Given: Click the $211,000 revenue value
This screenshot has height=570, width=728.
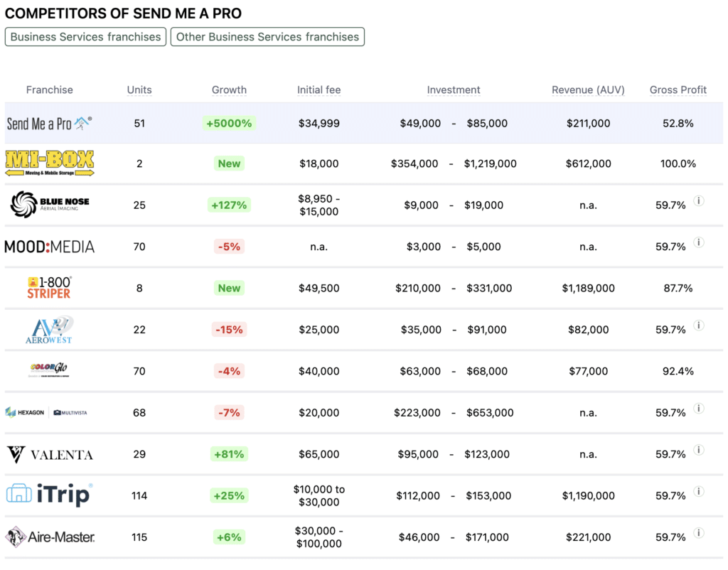Looking at the screenshot, I should pos(588,124).
